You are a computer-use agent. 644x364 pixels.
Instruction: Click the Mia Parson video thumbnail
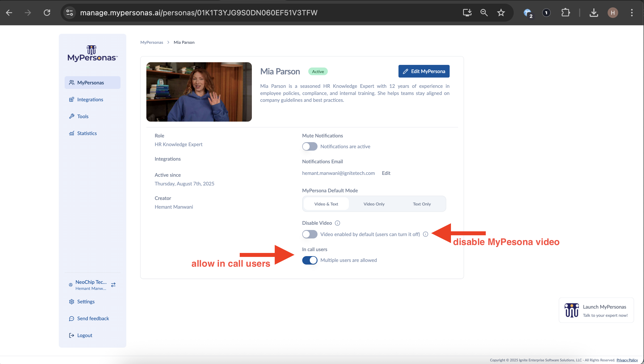tap(199, 92)
